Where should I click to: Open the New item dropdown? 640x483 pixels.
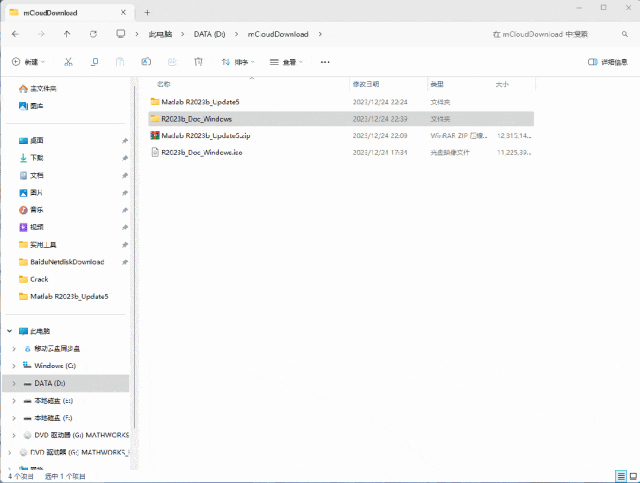(28, 62)
